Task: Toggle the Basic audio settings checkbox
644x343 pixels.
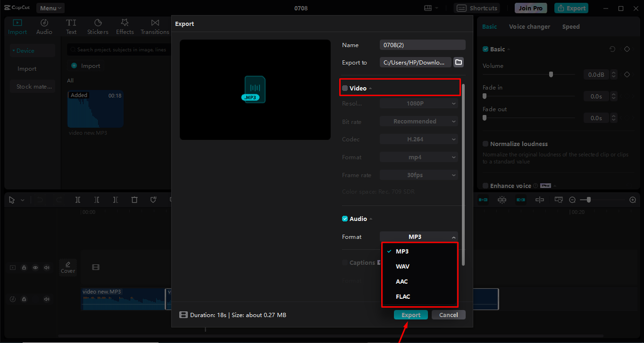Action: coord(486,49)
